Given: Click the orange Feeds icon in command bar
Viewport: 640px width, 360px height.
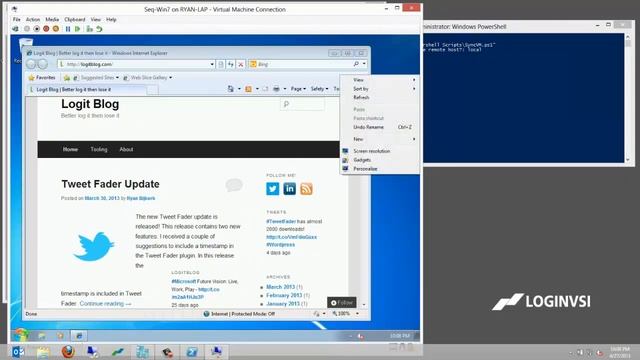Looking at the screenshot, I should pos(249,89).
